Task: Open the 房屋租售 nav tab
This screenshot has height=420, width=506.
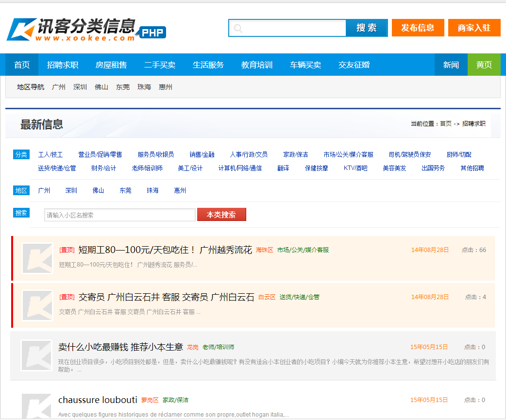Action: click(111, 65)
